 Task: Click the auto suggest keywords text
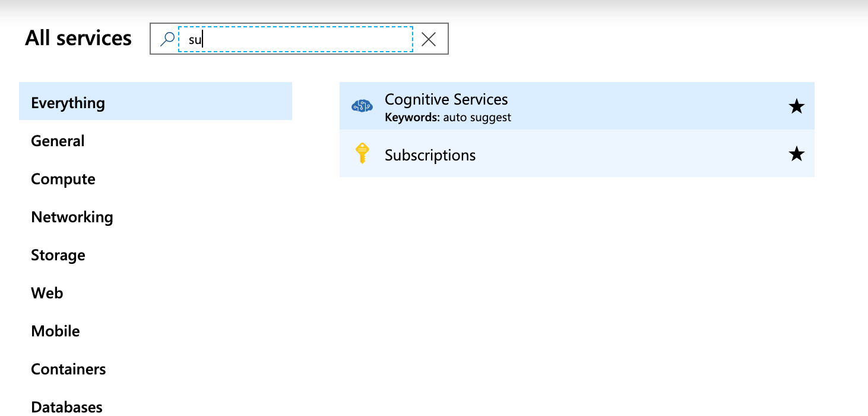476,117
